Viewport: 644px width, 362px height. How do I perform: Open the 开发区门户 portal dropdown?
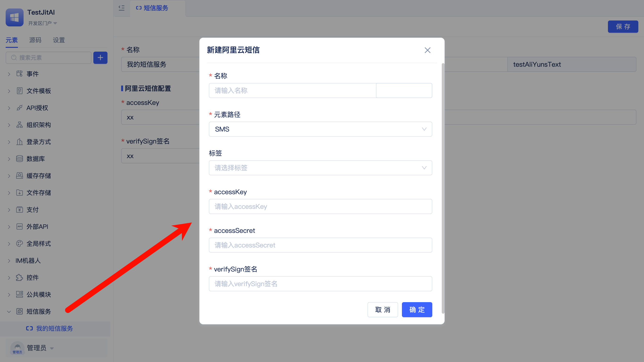42,23
